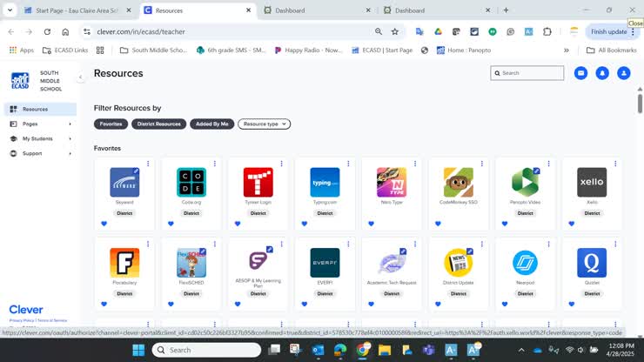Unfavorite Skyward with its heart icon

point(104,224)
